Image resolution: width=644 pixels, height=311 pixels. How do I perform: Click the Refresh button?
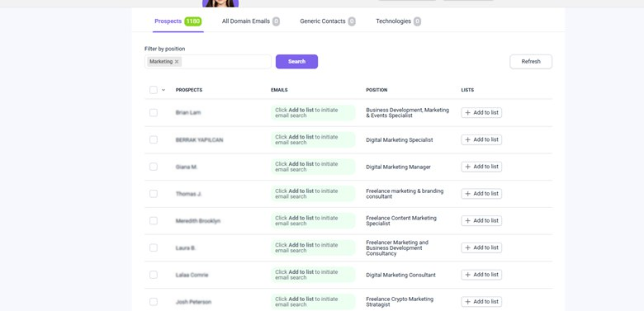pyautogui.click(x=531, y=62)
